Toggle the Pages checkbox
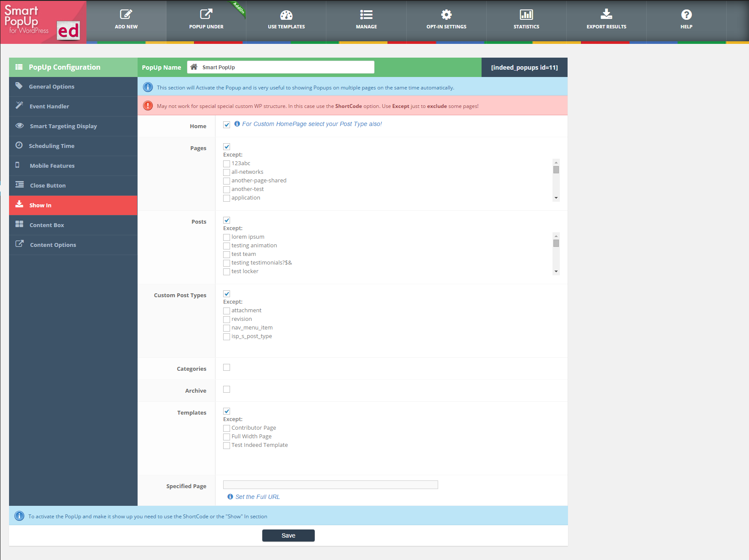749x560 pixels. 227,147
